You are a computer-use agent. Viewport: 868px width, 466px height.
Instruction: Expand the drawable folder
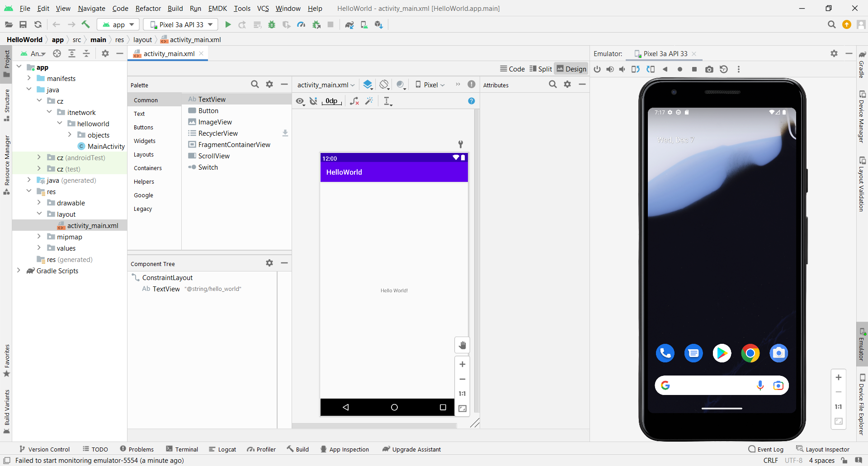pyautogui.click(x=39, y=203)
